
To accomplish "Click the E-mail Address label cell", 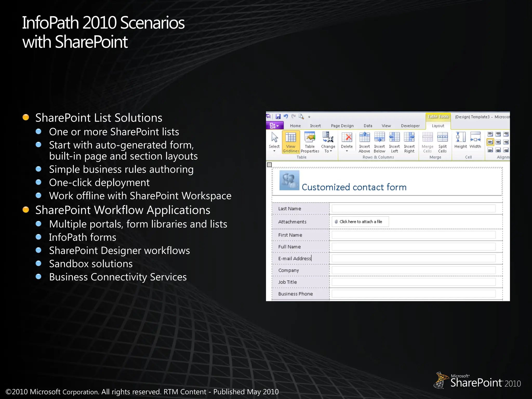I will (301, 258).
